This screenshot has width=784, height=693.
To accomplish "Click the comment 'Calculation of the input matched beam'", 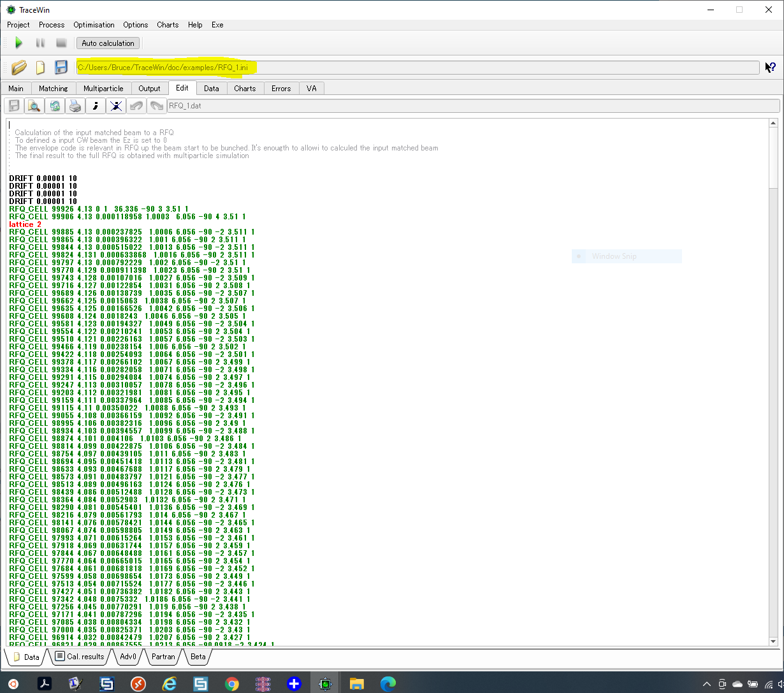I will click(94, 133).
